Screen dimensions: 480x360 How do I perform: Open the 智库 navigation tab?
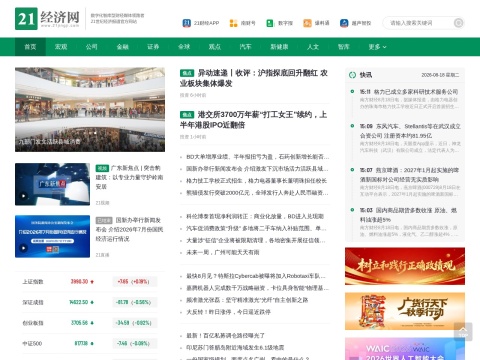[344, 47]
